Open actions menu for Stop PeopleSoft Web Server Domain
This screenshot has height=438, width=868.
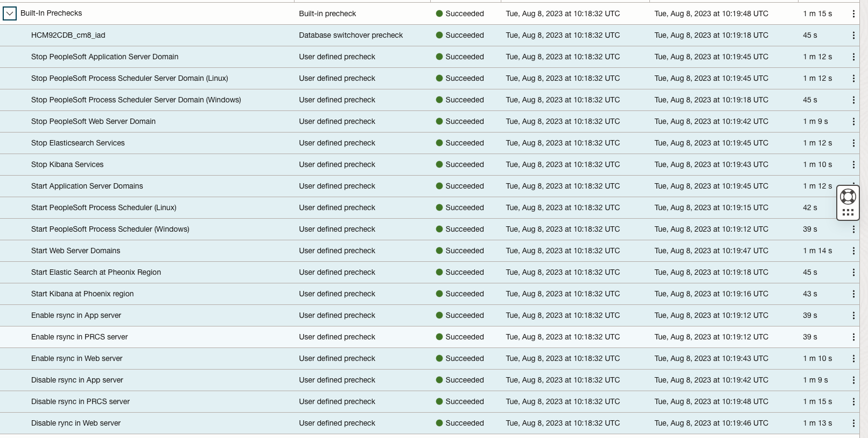tap(853, 121)
